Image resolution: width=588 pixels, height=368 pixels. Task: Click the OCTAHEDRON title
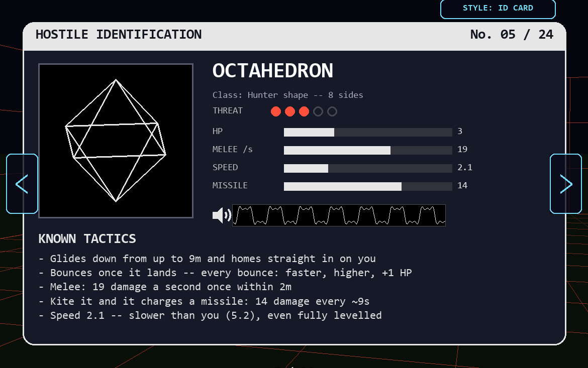tap(272, 70)
